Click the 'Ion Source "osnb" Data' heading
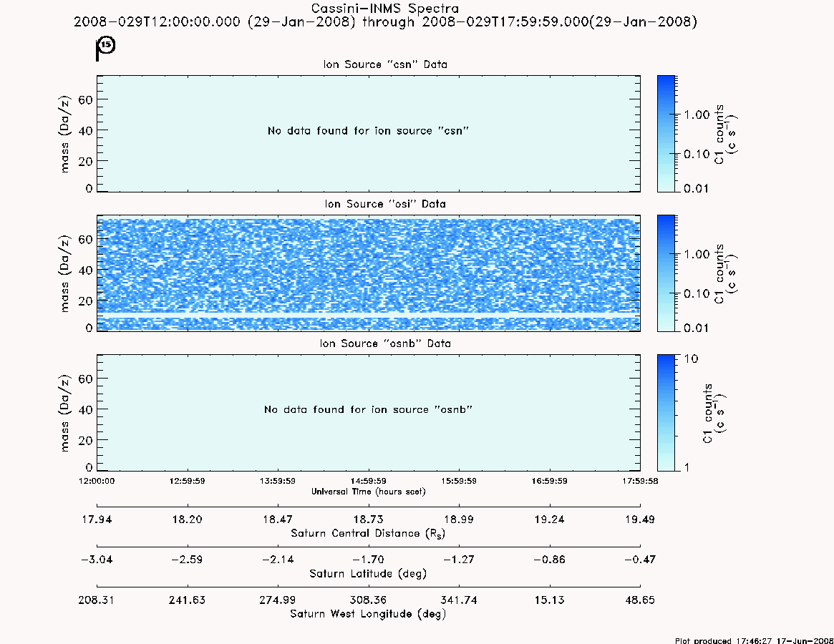This screenshot has width=834, height=644. tap(385, 343)
